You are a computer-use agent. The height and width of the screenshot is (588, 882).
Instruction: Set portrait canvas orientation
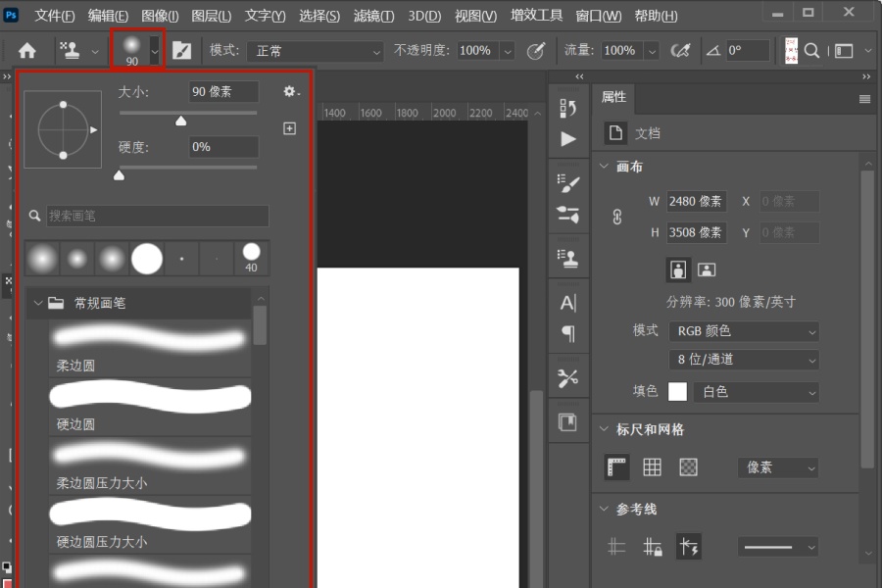click(x=678, y=270)
